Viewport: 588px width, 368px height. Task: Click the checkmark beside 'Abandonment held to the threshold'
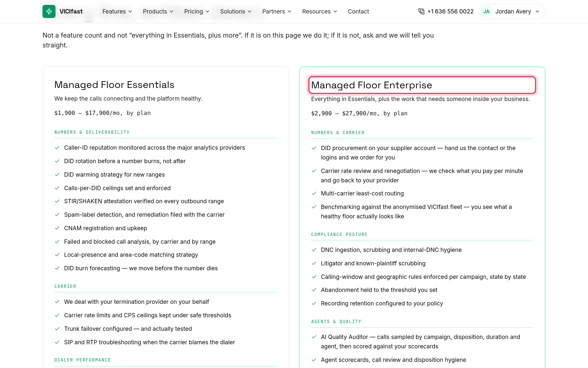pos(314,290)
